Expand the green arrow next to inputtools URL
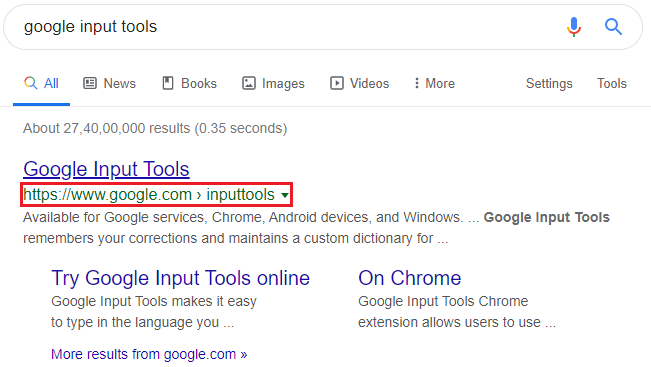This screenshot has height=367, width=651. tap(285, 195)
